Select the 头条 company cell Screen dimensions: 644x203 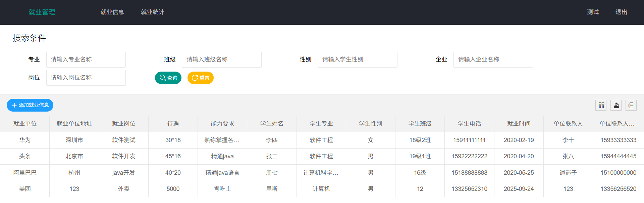25,156
